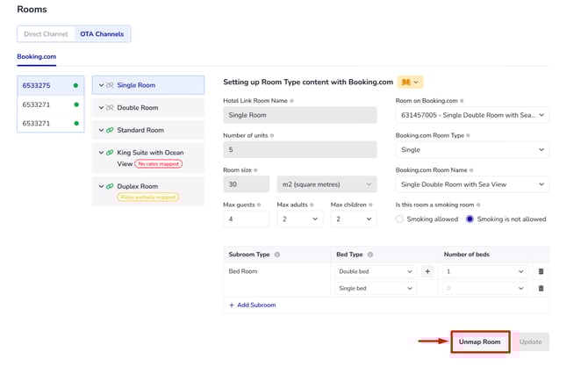Click the Max guests input field
Viewport: 588px width, 374px height.
point(245,219)
